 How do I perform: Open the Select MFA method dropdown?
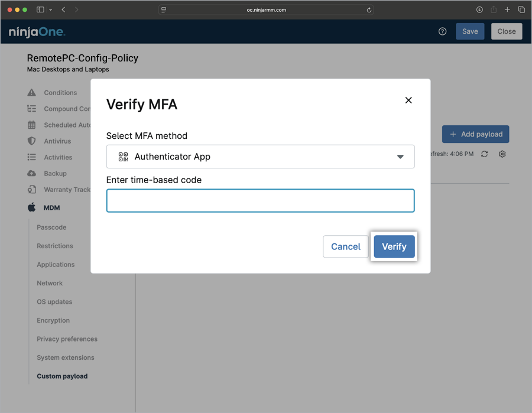click(x=260, y=157)
